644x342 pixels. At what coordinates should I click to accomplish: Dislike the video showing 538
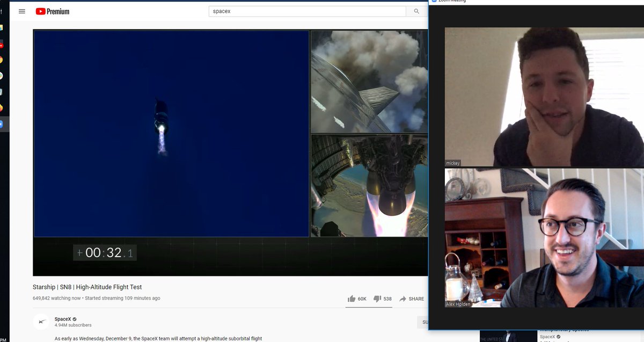[383, 299]
